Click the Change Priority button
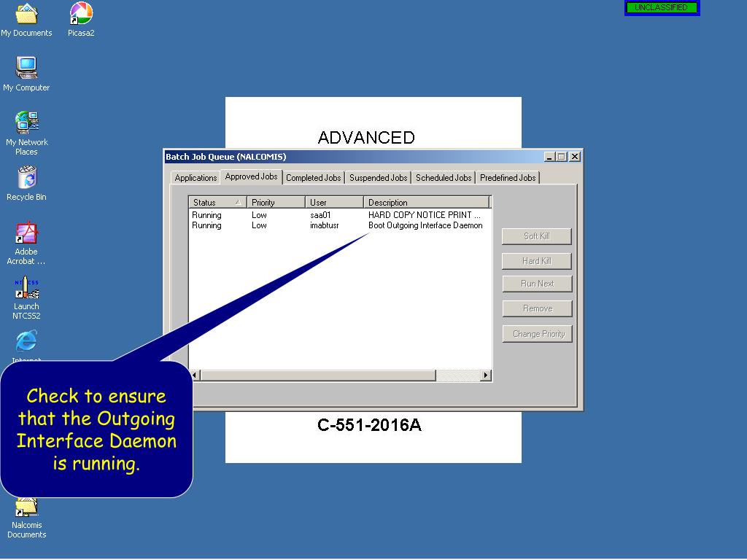Viewport: 747px width, 560px height. tap(538, 334)
